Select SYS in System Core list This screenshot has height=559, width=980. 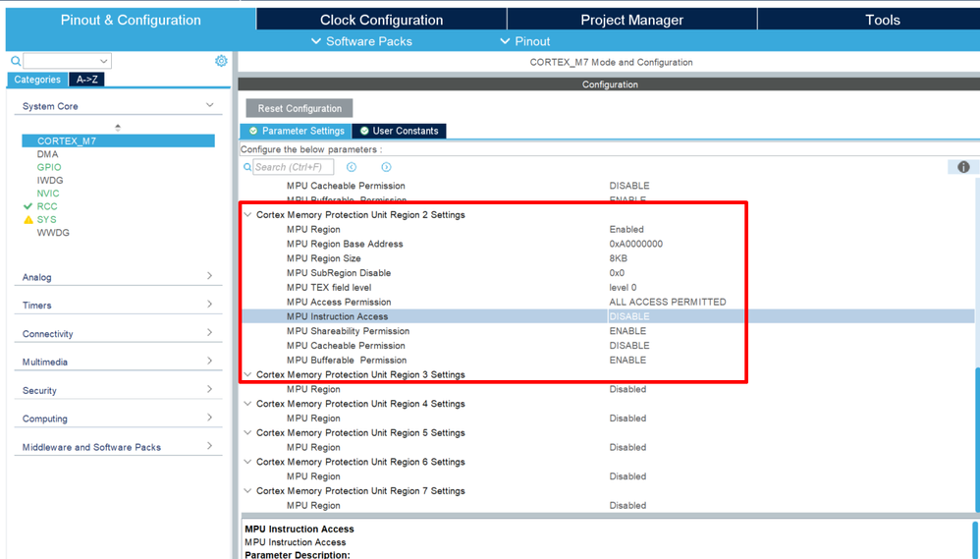46,219
